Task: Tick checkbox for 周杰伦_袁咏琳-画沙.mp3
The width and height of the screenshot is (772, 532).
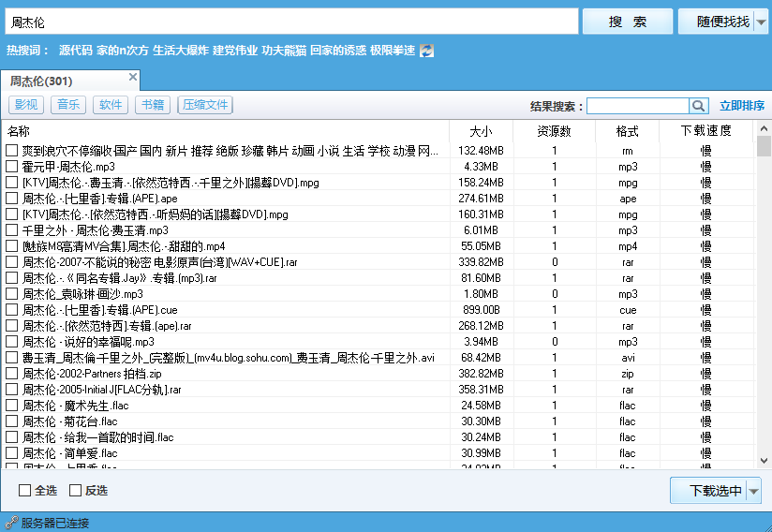Action: tap(12, 294)
